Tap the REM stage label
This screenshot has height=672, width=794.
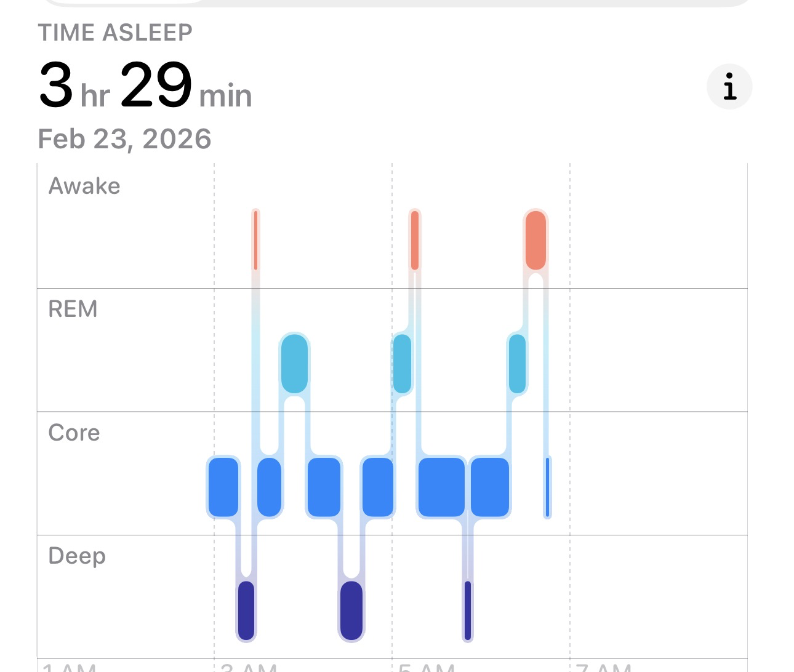pyautogui.click(x=73, y=309)
